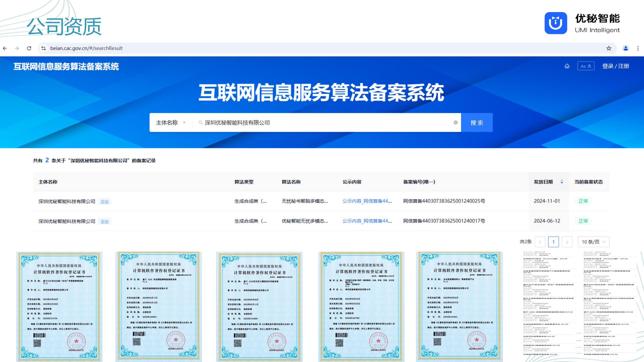
Task: Click the address bar URL beian.cac.gov.cn
Action: [86, 48]
